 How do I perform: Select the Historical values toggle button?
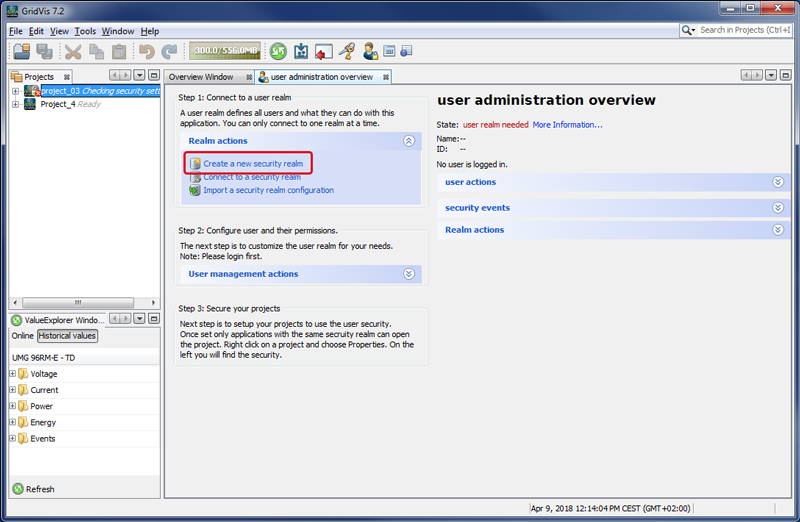(x=68, y=336)
